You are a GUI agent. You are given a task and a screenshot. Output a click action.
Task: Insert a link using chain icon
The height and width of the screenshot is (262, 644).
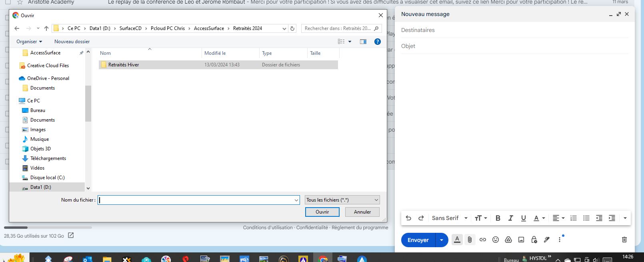click(x=483, y=240)
